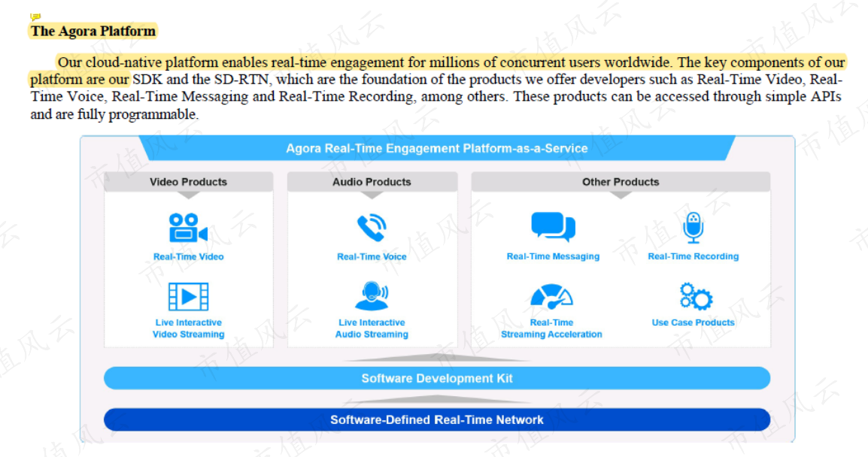
Task: Click the Use Case Products label
Action: coord(693,322)
